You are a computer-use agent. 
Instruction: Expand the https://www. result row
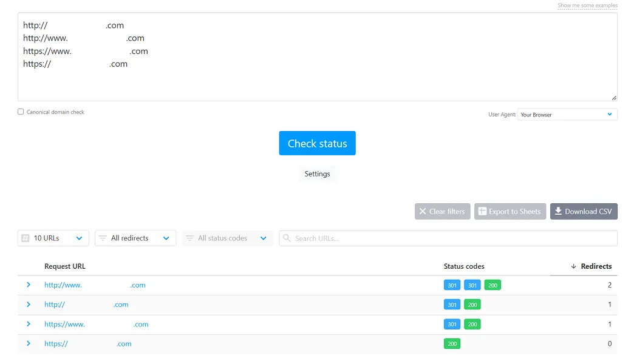tap(29, 324)
